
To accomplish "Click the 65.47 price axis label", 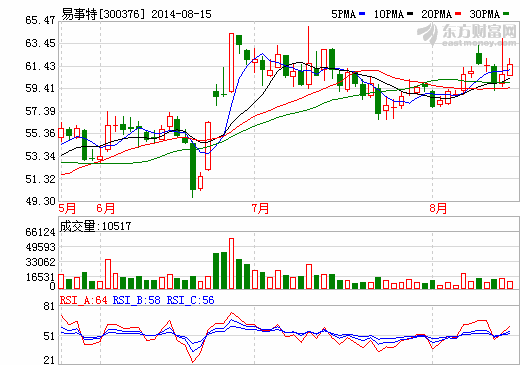I will pyautogui.click(x=40, y=20).
